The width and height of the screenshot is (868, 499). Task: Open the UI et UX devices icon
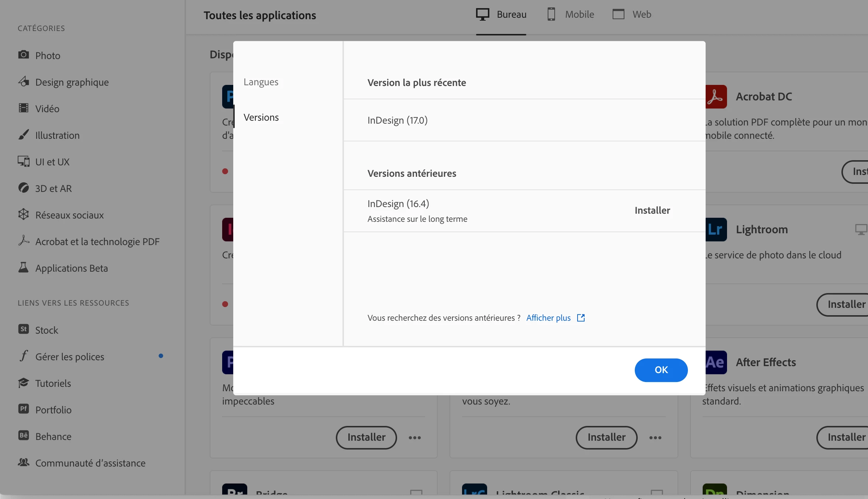(24, 161)
